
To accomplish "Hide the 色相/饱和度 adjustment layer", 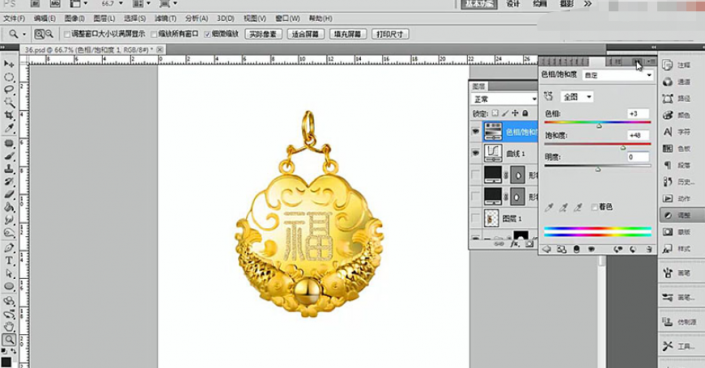I will coord(475,131).
